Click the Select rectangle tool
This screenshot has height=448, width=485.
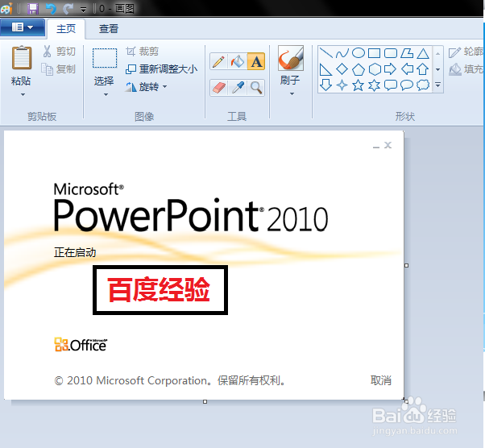pos(105,58)
